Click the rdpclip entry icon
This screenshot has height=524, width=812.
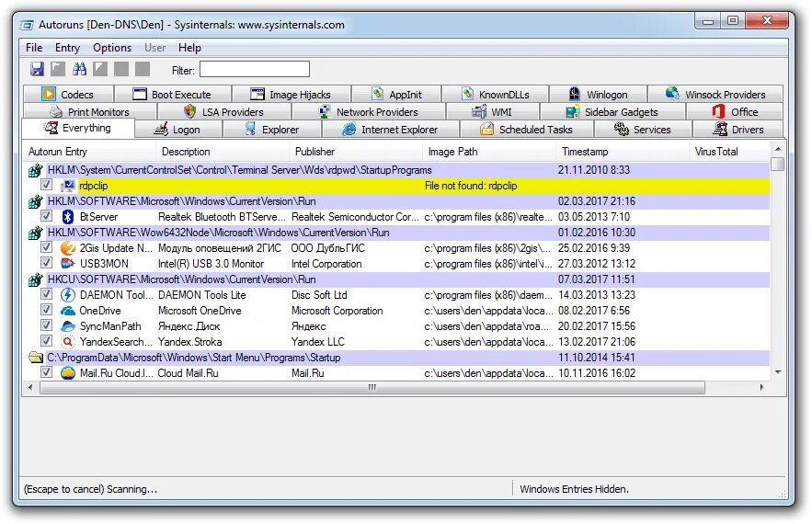68,186
